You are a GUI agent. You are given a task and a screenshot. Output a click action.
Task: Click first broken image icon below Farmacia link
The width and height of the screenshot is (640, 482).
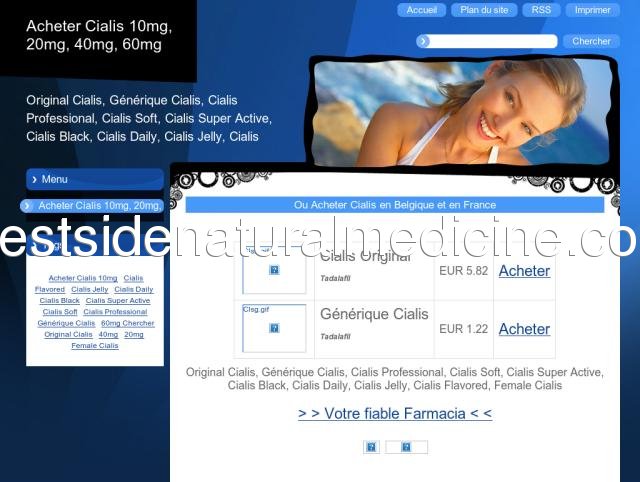click(x=371, y=447)
